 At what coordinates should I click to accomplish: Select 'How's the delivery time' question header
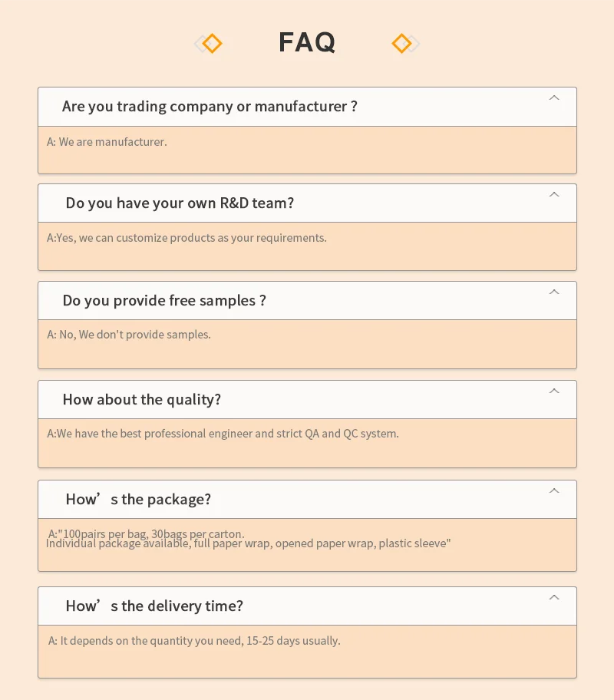154,606
